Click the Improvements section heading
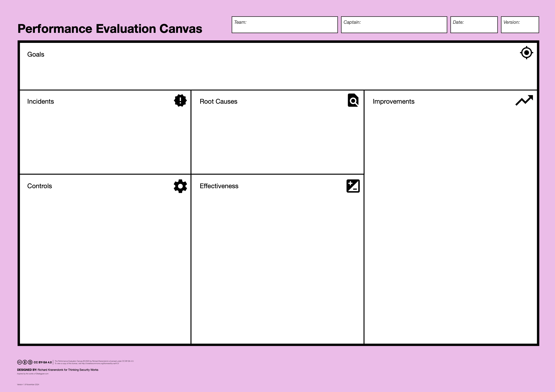The height and width of the screenshot is (392, 555). click(393, 102)
